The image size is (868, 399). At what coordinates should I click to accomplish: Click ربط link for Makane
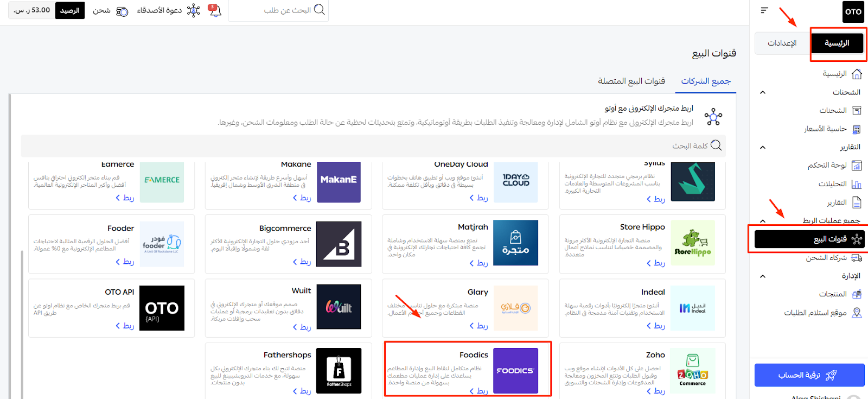[302, 198]
